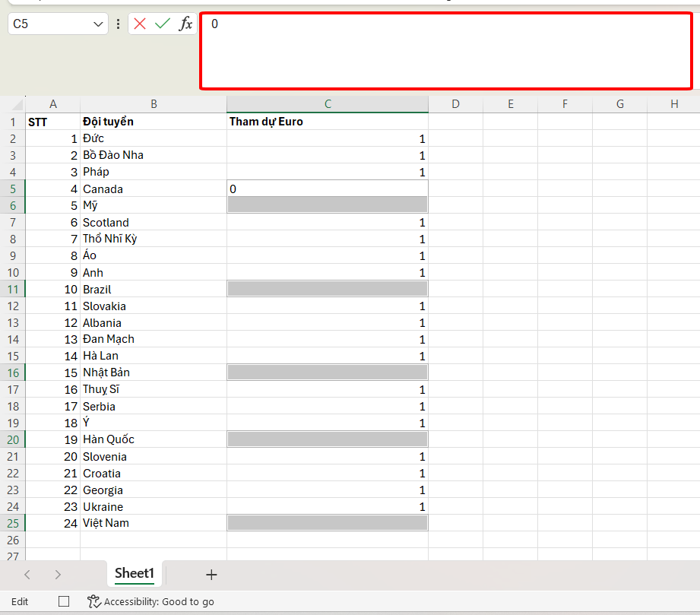Click the cell containing 'Đức'
The image size is (700, 615).
click(154, 138)
